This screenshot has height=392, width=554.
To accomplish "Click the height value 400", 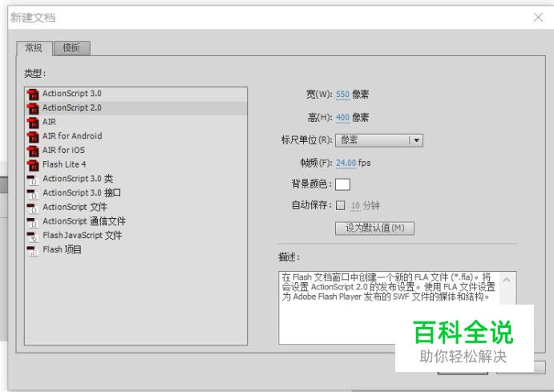I will [342, 117].
